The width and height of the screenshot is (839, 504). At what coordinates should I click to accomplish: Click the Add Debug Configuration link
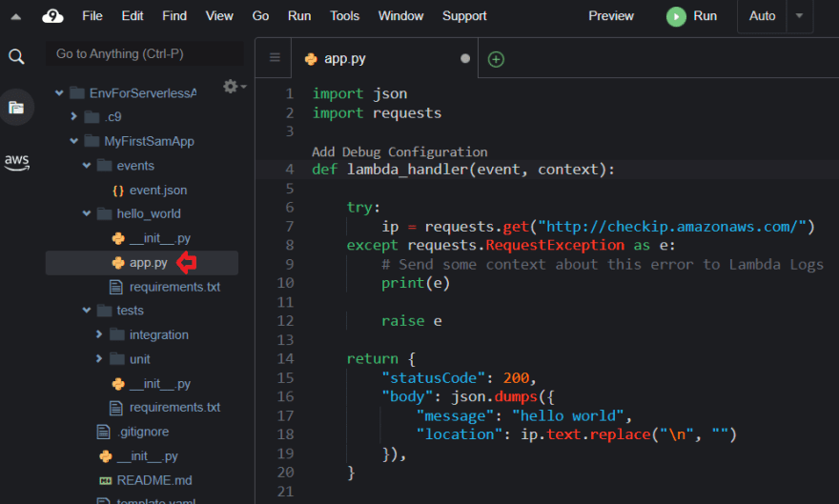[399, 151]
